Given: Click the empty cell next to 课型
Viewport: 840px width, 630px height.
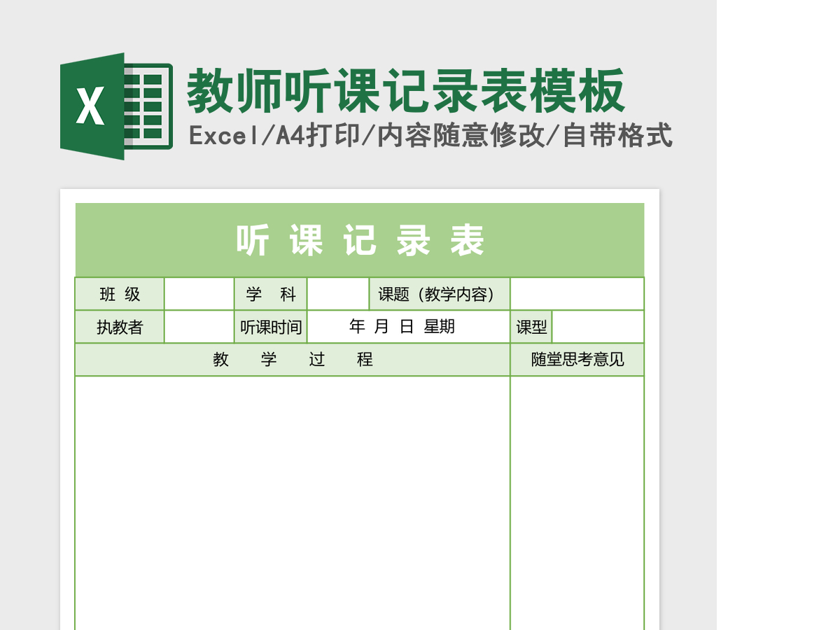Looking at the screenshot, I should (598, 327).
